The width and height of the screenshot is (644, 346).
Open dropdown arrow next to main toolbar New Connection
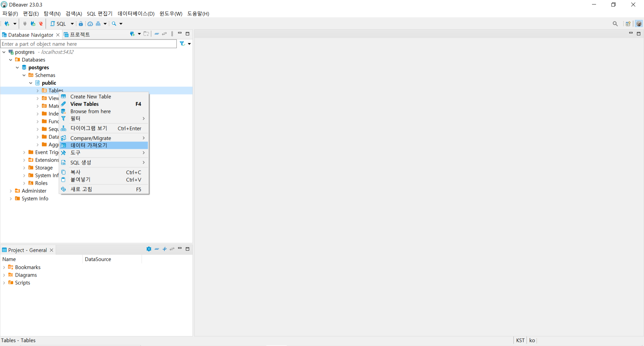[x=15, y=24]
